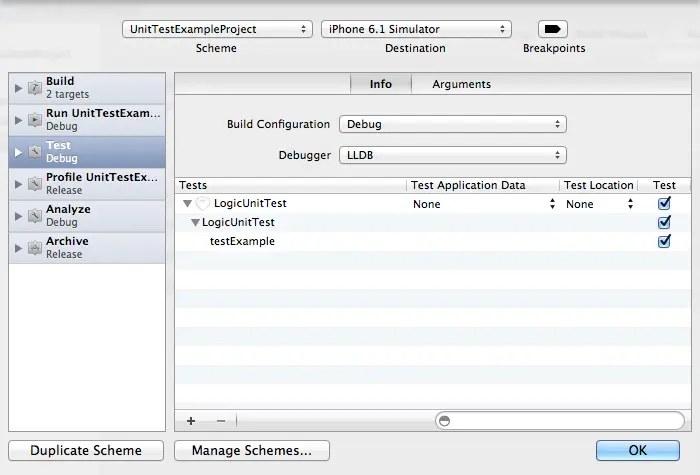Switch to the Arguments tab

coord(461,84)
